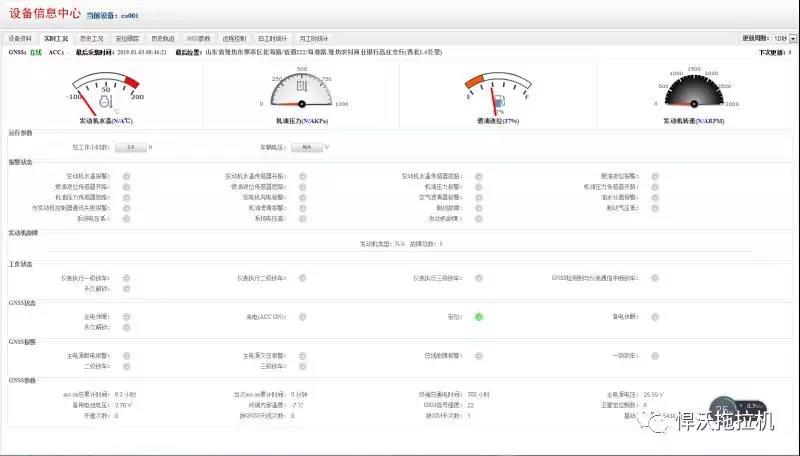Click the engine RPM gauge

(692, 90)
